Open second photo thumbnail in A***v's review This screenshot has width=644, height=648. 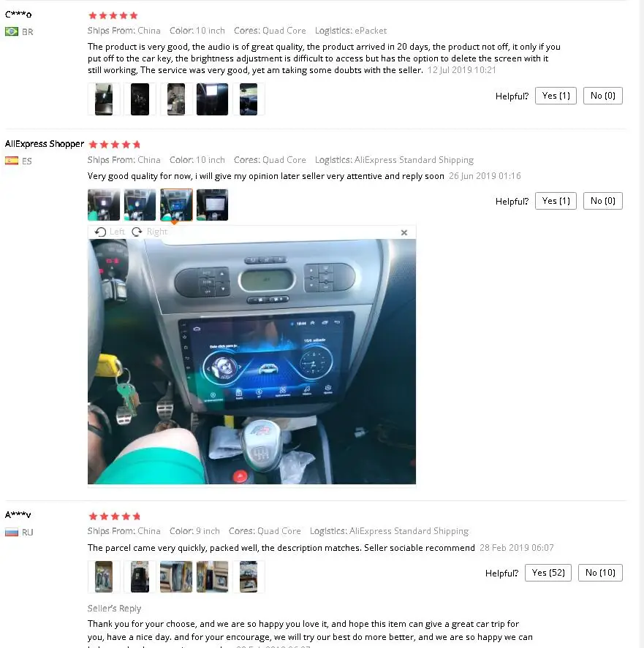pyautogui.click(x=140, y=576)
